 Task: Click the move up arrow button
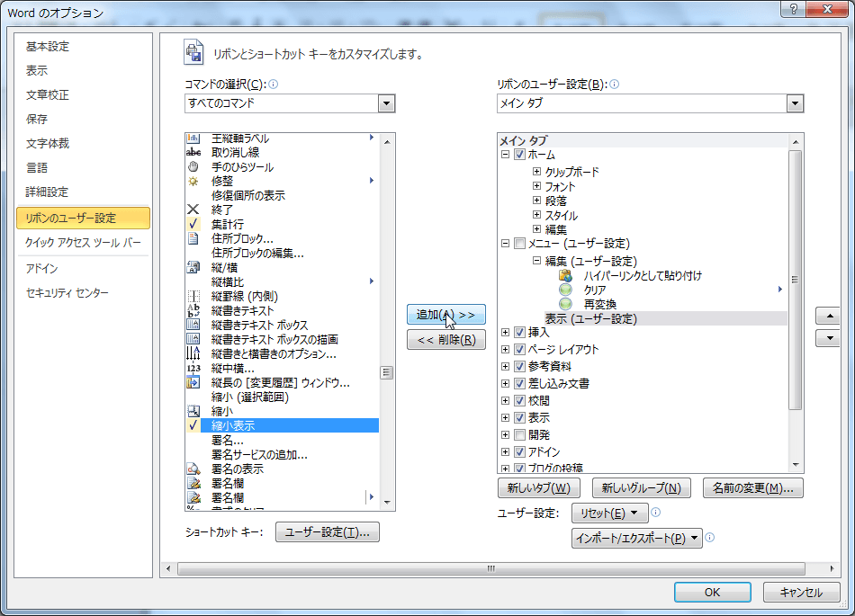[x=830, y=316]
